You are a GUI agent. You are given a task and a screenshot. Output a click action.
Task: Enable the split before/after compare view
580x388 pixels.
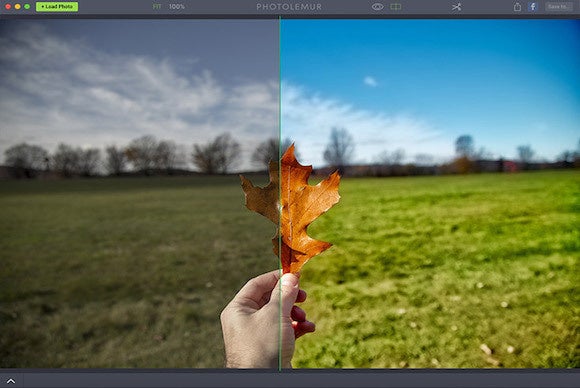click(395, 7)
